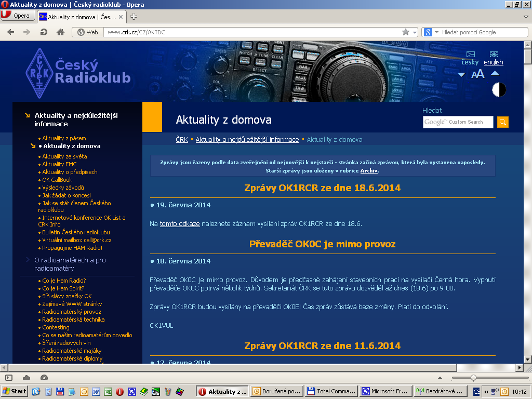Click the horizontal scrollbar right arrow

coord(520,367)
